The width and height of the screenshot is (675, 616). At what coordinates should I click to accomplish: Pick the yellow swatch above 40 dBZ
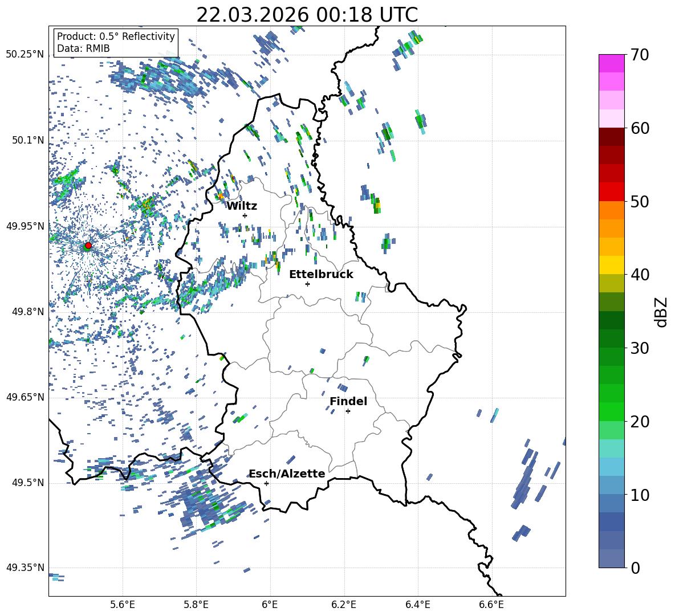point(612,265)
